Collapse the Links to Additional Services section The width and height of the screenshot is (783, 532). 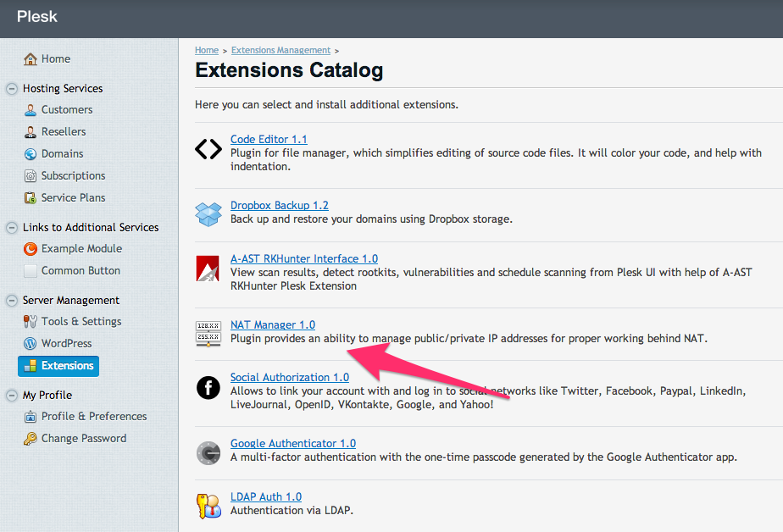tap(12, 228)
